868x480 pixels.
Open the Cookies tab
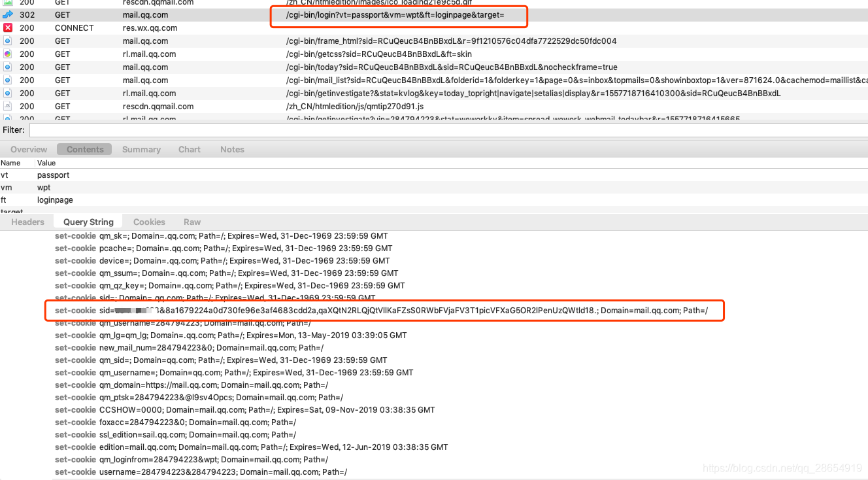click(x=149, y=222)
